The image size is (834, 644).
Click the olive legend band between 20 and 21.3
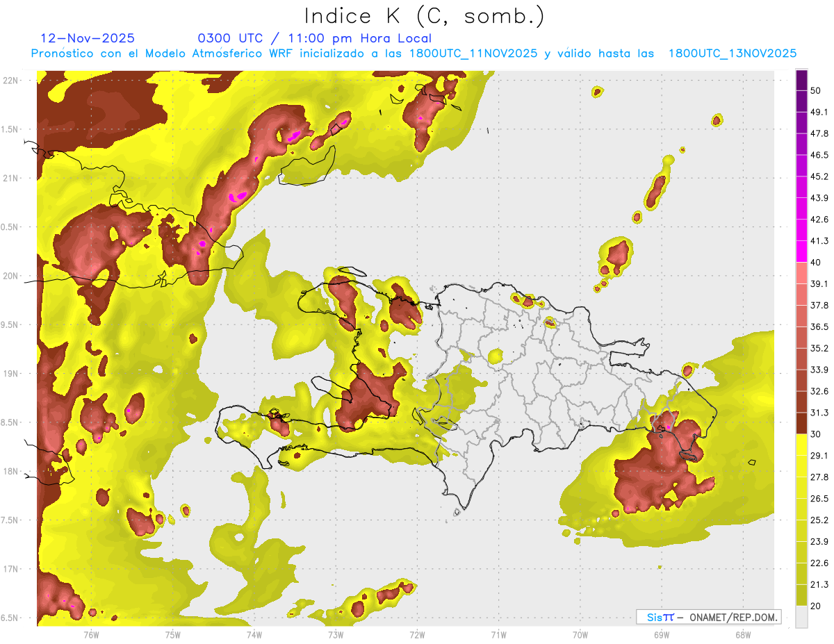coord(801,595)
